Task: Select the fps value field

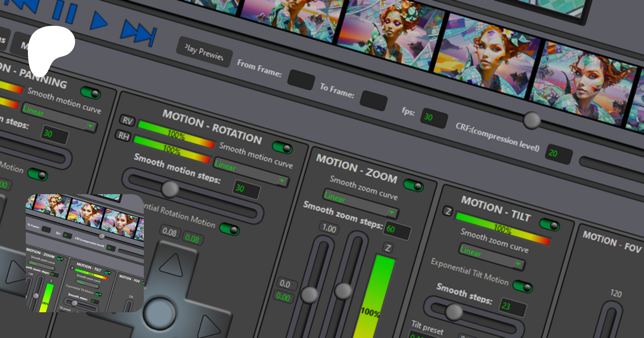Action: pos(434,118)
